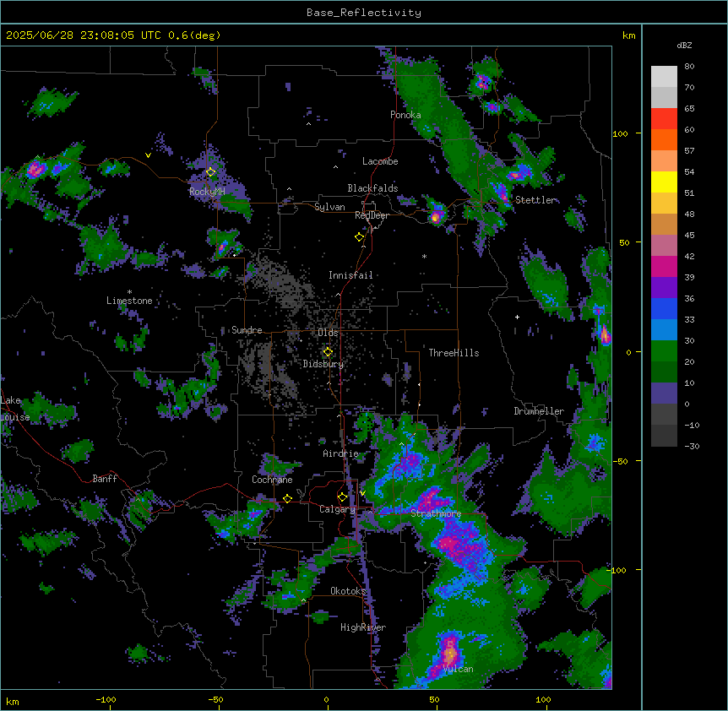Select the Sundre city label

(x=247, y=330)
